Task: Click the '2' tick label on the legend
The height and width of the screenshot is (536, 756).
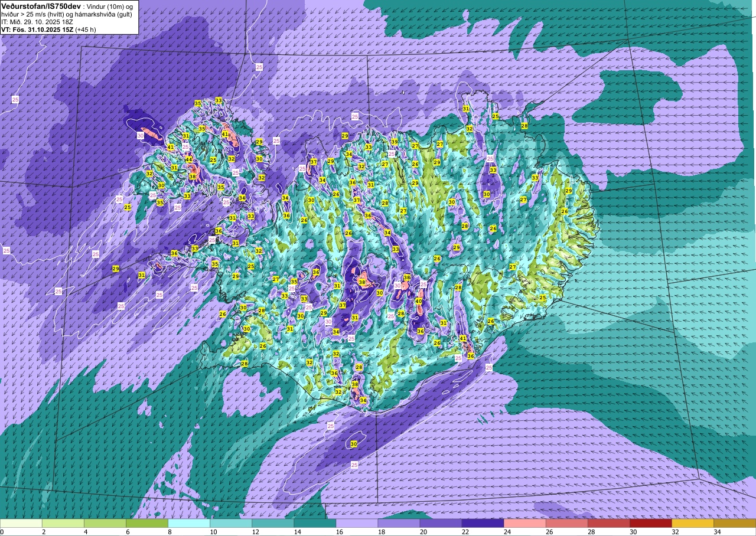Action: click(43, 532)
